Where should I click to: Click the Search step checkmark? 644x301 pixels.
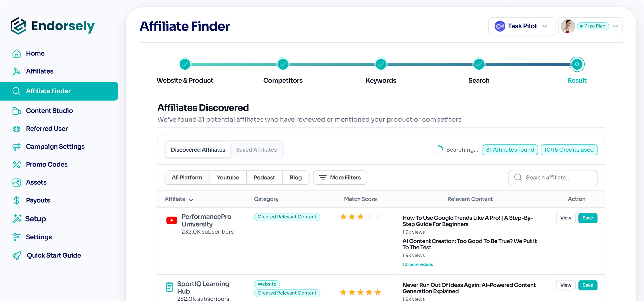pyautogui.click(x=479, y=65)
